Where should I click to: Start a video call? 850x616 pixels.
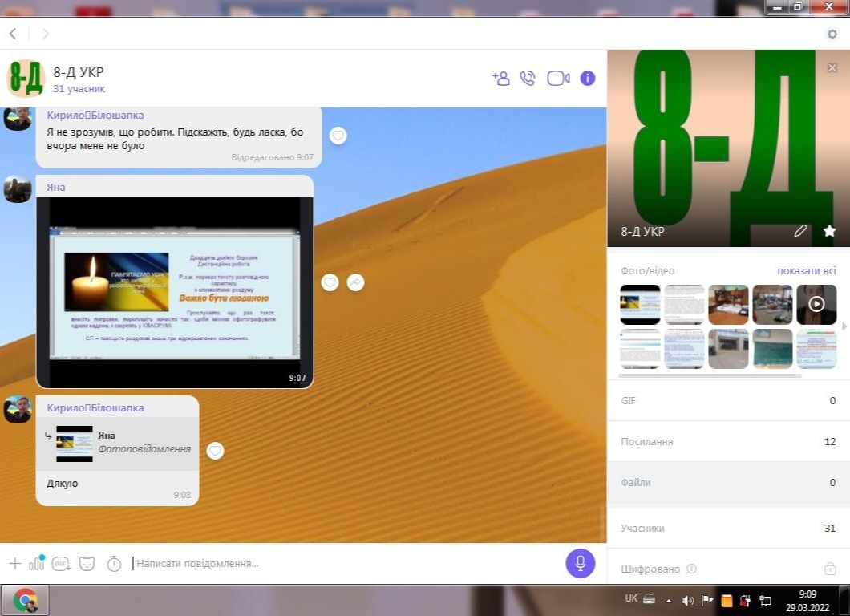(558, 79)
